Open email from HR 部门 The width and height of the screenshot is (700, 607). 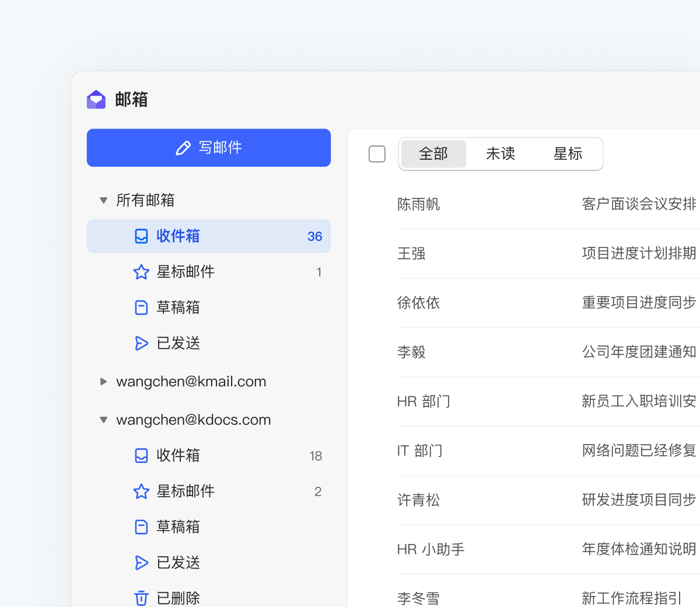click(423, 402)
